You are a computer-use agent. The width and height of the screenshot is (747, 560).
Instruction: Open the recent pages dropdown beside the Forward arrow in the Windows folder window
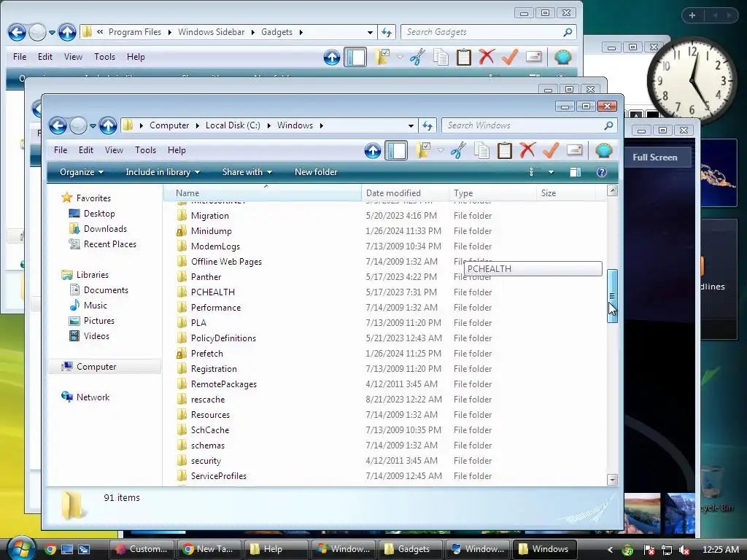(93, 126)
